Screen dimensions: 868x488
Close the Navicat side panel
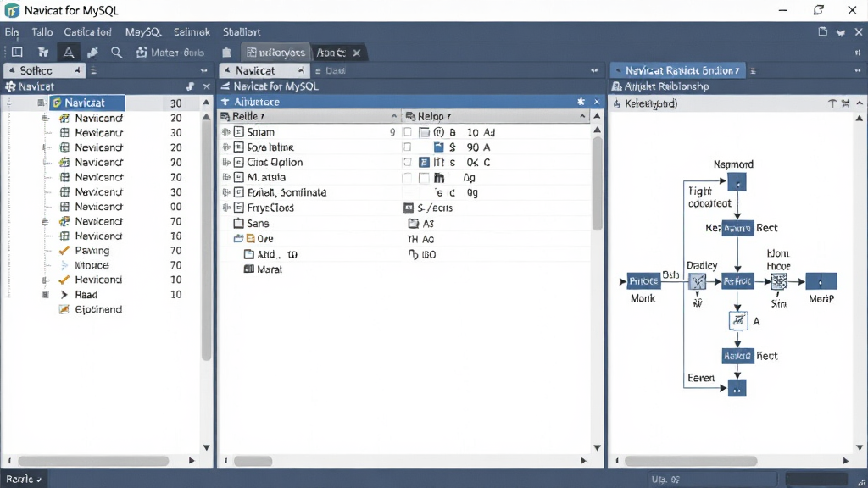tap(207, 86)
